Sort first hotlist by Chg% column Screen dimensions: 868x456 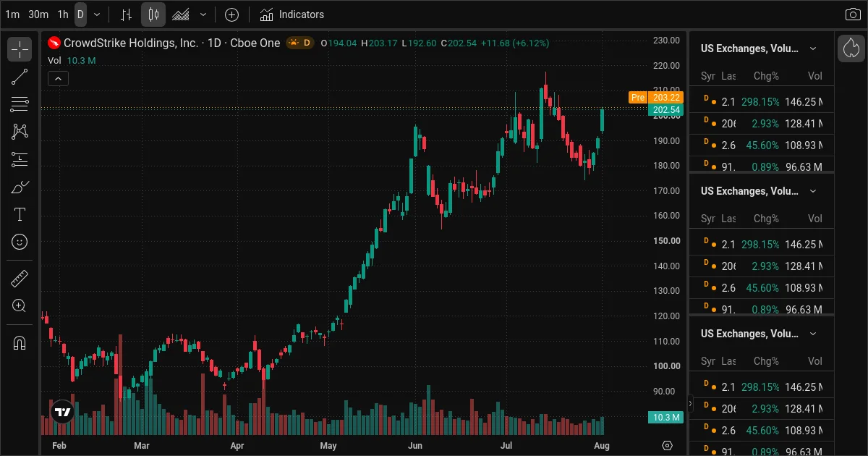pos(766,76)
